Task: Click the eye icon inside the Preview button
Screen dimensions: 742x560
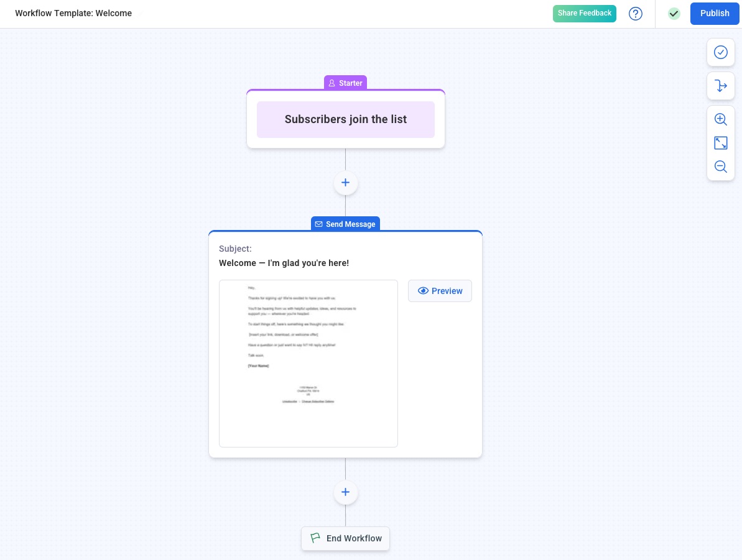Action: tap(423, 290)
